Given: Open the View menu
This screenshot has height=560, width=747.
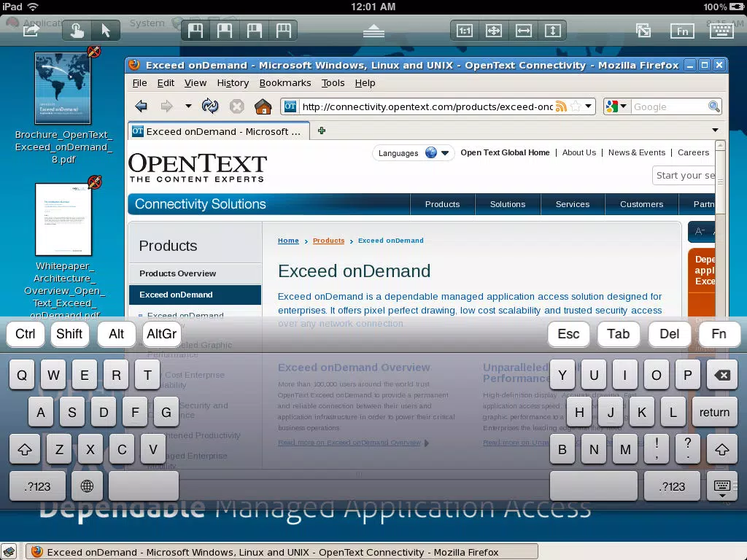Looking at the screenshot, I should (196, 83).
